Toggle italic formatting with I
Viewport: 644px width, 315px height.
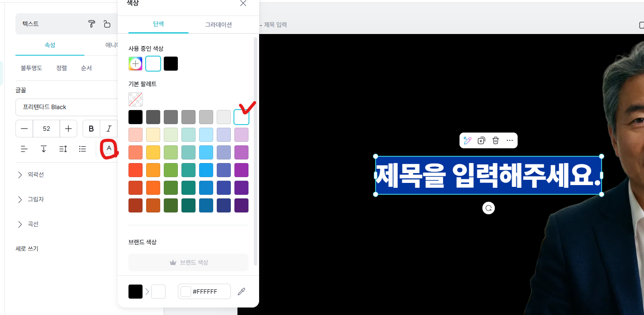[109, 129]
